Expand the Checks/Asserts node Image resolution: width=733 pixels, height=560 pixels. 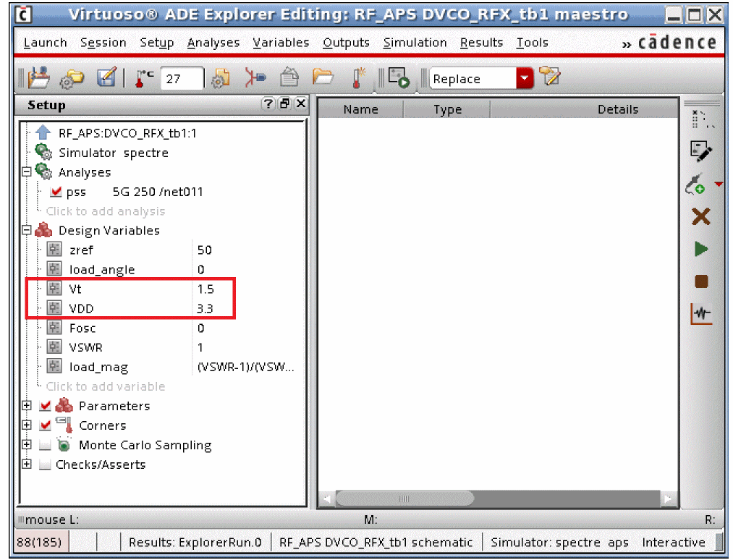(27, 464)
